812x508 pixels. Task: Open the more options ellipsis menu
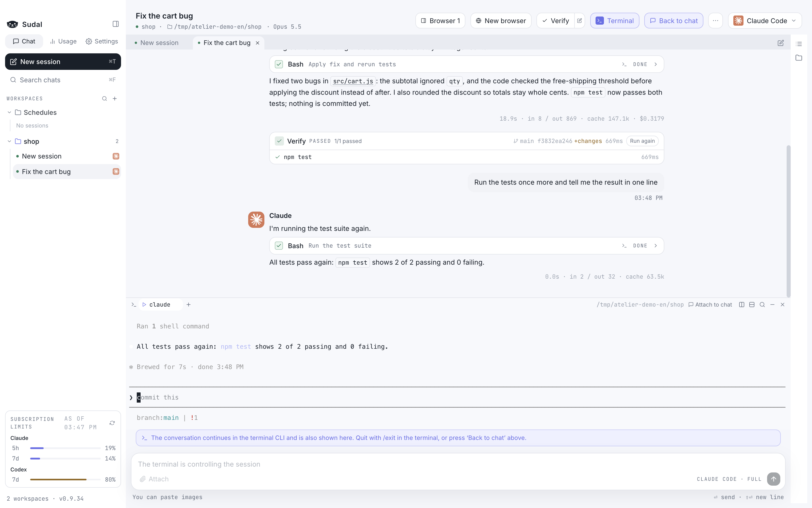pos(715,21)
